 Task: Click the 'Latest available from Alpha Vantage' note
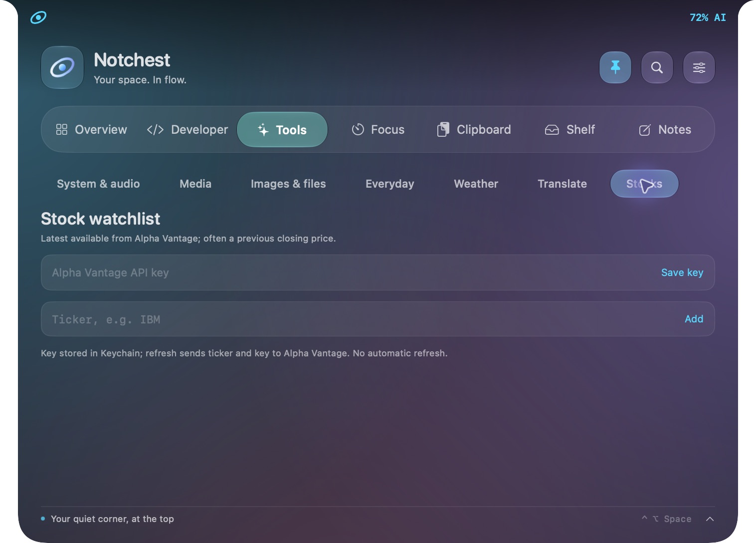[x=188, y=239]
